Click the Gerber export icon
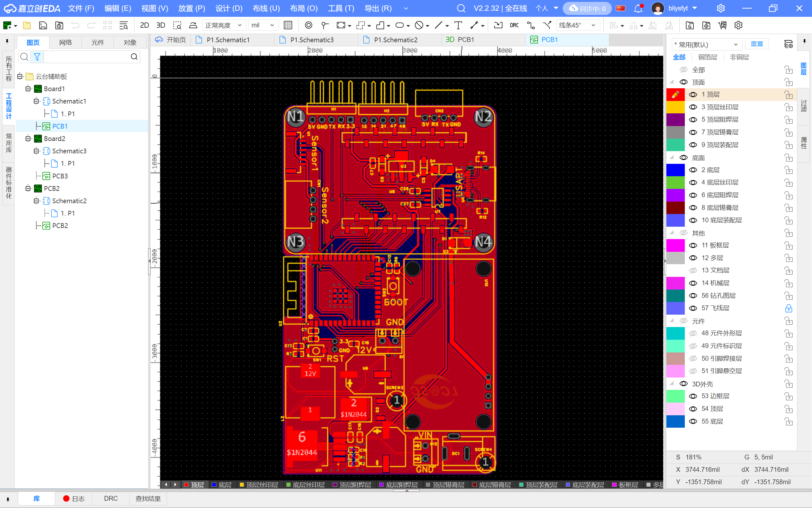This screenshot has height=508, width=812. pyautogui.click(x=690, y=25)
